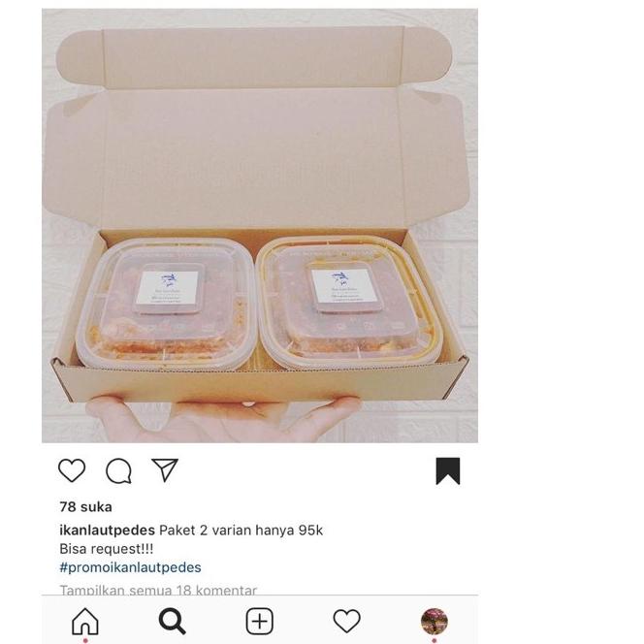This screenshot has width=644, height=644.
Task: Open the activity heart in bottom navigation
Action: pyautogui.click(x=346, y=621)
